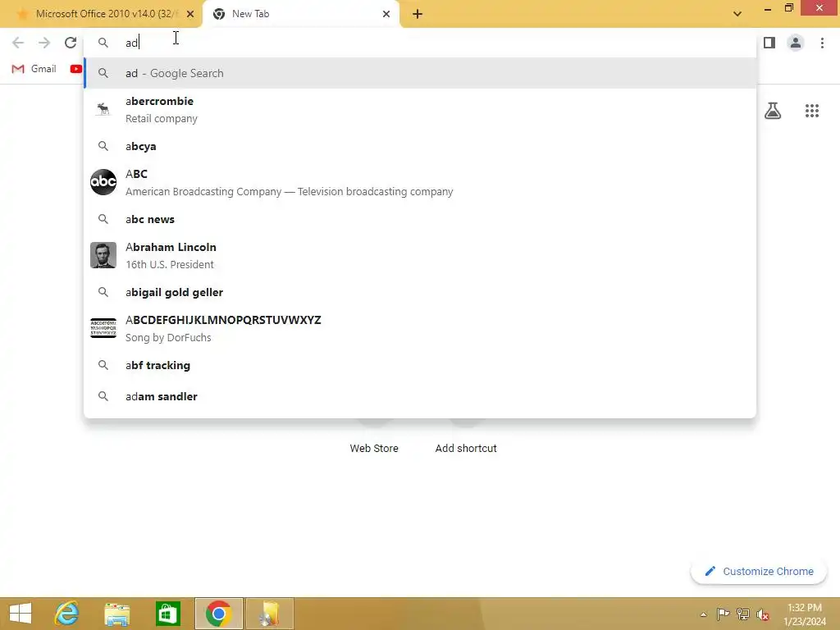Select ABC American Broadcasting Company suggestion
The width and height of the screenshot is (840, 630).
coord(421,182)
